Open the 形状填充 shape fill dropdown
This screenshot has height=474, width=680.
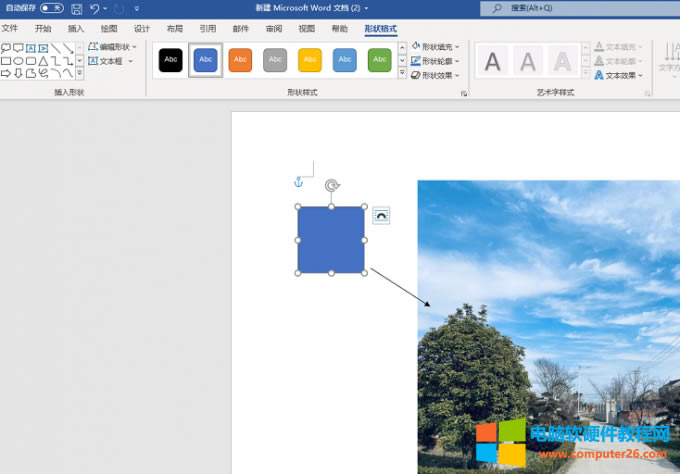point(436,47)
